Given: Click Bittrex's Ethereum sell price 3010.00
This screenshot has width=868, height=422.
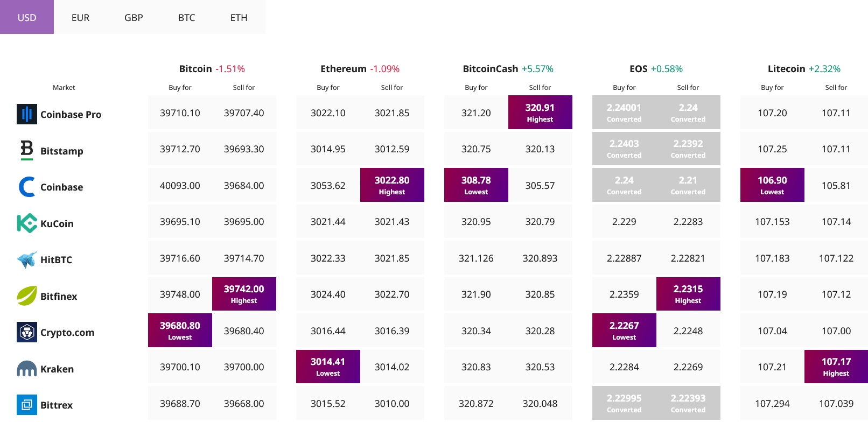Looking at the screenshot, I should [392, 404].
